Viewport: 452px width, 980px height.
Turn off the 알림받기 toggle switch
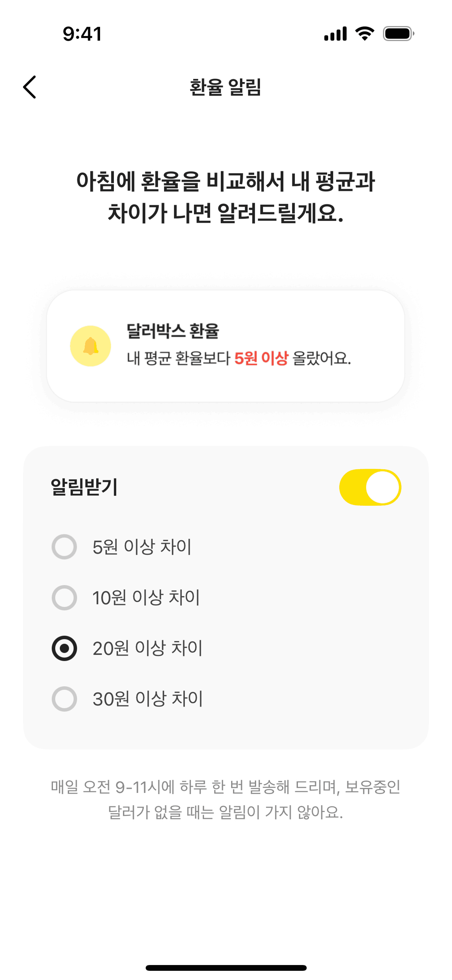[x=370, y=487]
